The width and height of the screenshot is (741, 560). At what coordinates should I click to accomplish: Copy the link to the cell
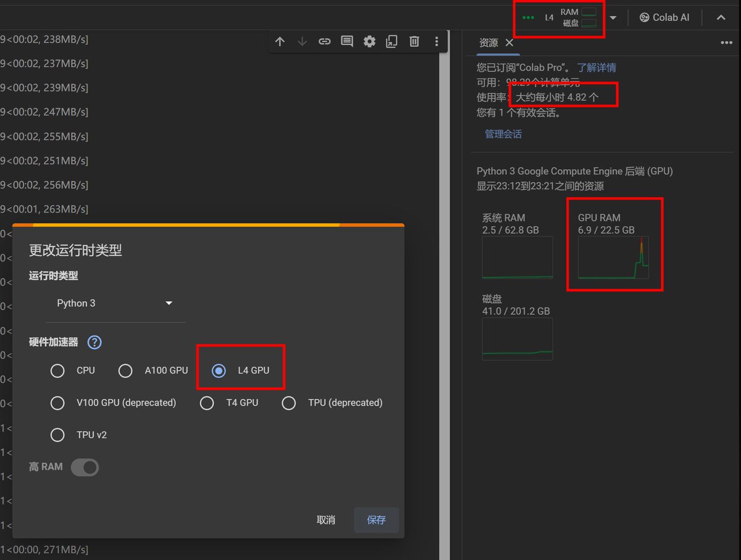[324, 41]
